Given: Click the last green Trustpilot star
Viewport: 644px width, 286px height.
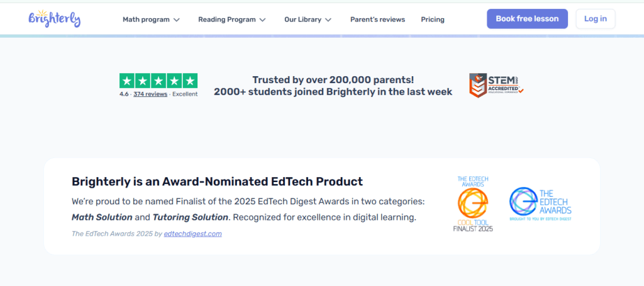Looking at the screenshot, I should click(190, 81).
